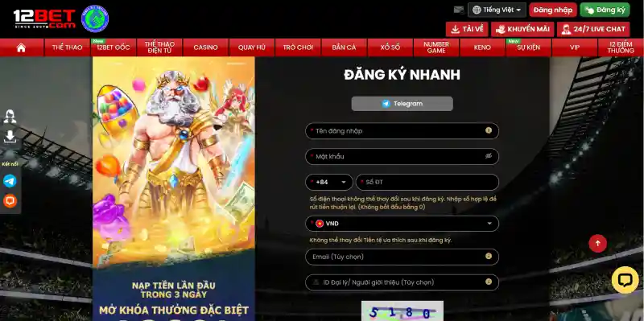Click the captcha image 5180

click(402, 311)
